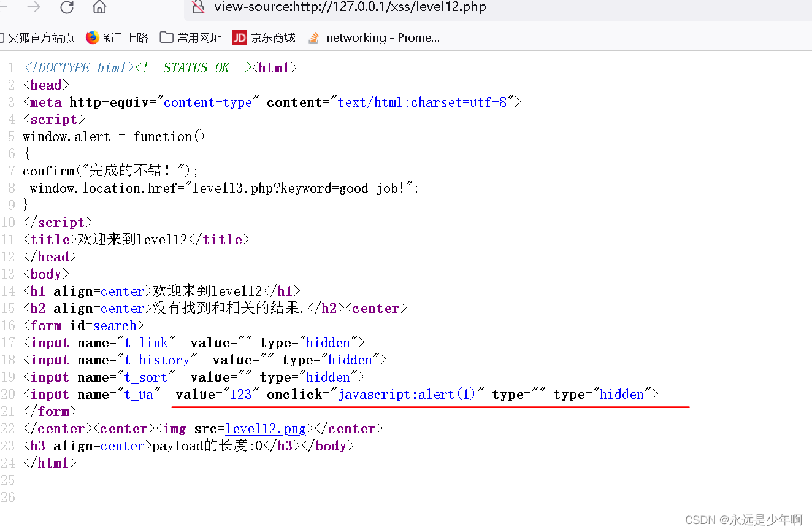Click the window.alert = function() text
812x532 pixels.
tap(114, 137)
